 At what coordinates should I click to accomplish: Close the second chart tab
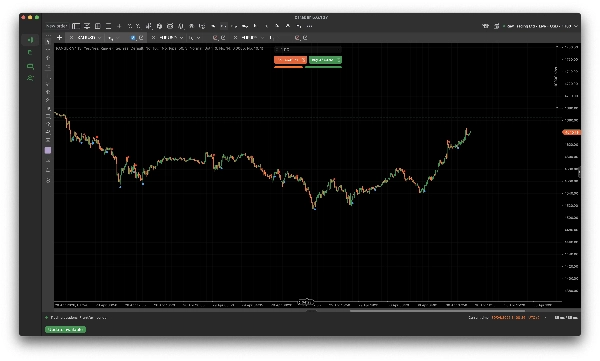pyautogui.click(x=153, y=38)
